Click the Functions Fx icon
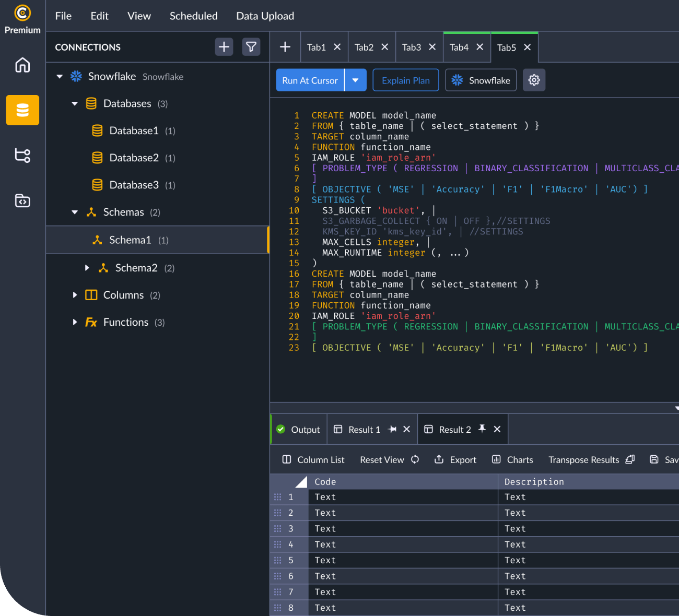 coord(91,322)
